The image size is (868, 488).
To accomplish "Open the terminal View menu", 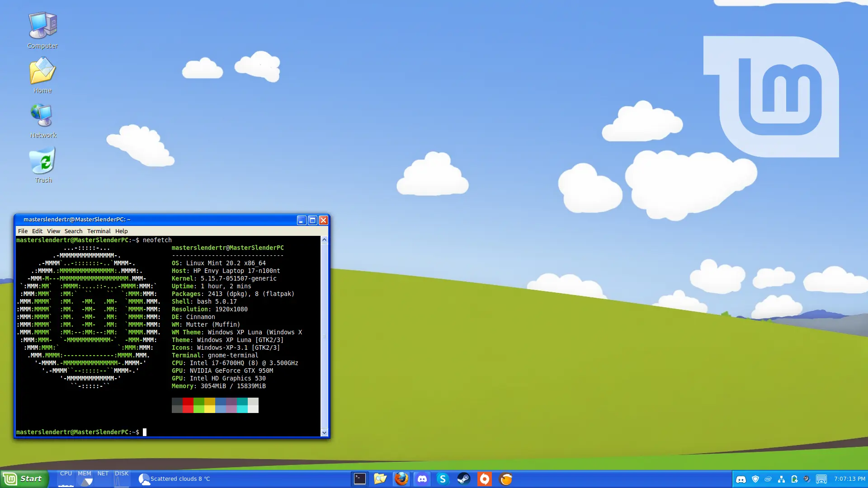I will point(53,231).
